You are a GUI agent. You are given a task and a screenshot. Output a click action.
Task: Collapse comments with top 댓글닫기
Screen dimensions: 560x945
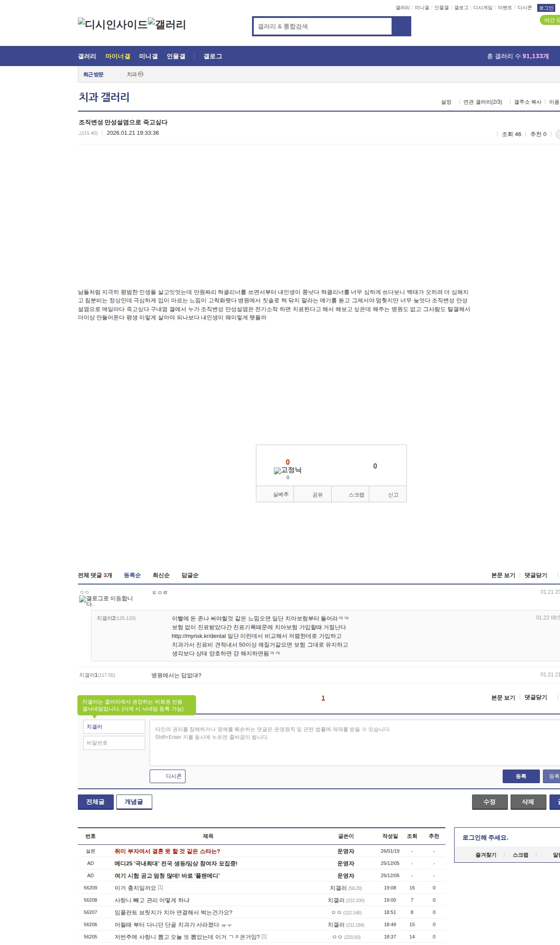pos(535,575)
